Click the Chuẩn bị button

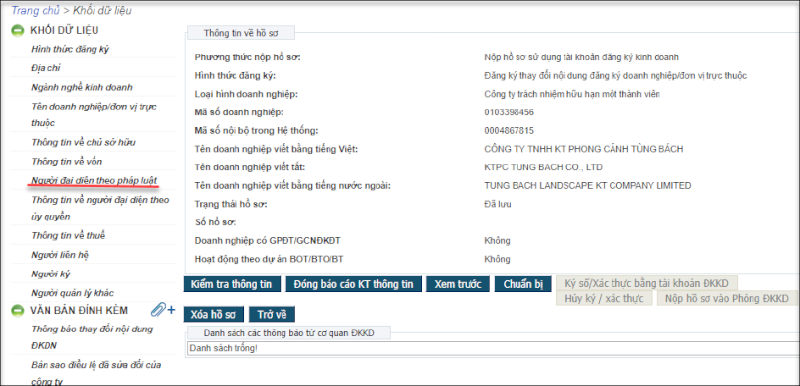523,284
